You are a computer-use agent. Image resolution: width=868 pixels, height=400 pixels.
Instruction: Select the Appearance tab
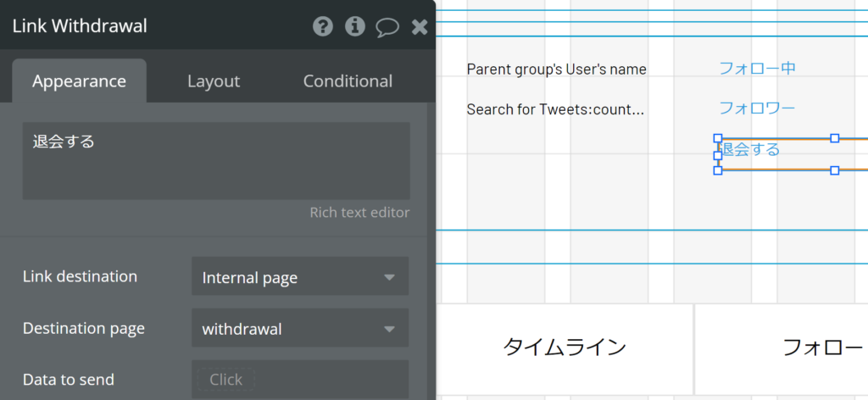(79, 81)
